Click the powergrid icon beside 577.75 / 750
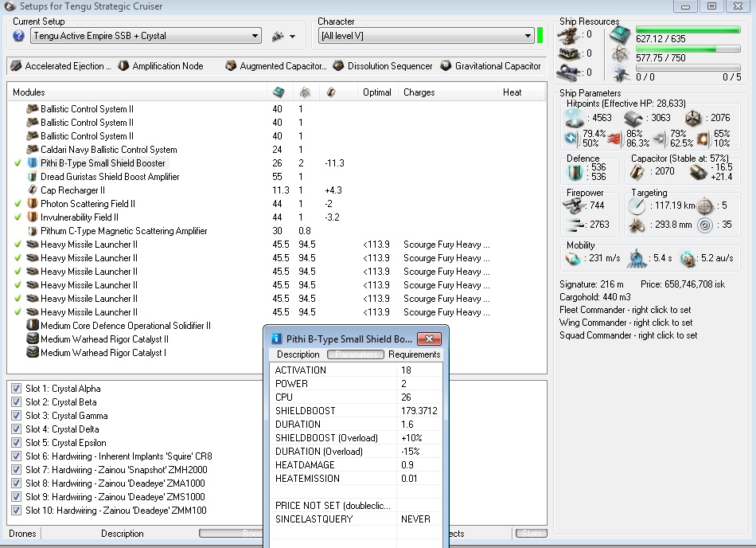Viewport: 756px width, 548px height. (x=620, y=54)
